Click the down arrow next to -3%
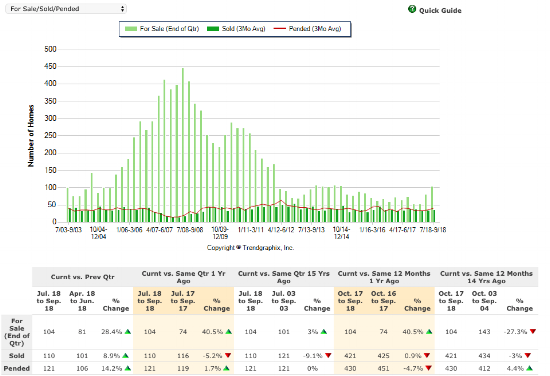The image size is (550, 376). click(528, 356)
